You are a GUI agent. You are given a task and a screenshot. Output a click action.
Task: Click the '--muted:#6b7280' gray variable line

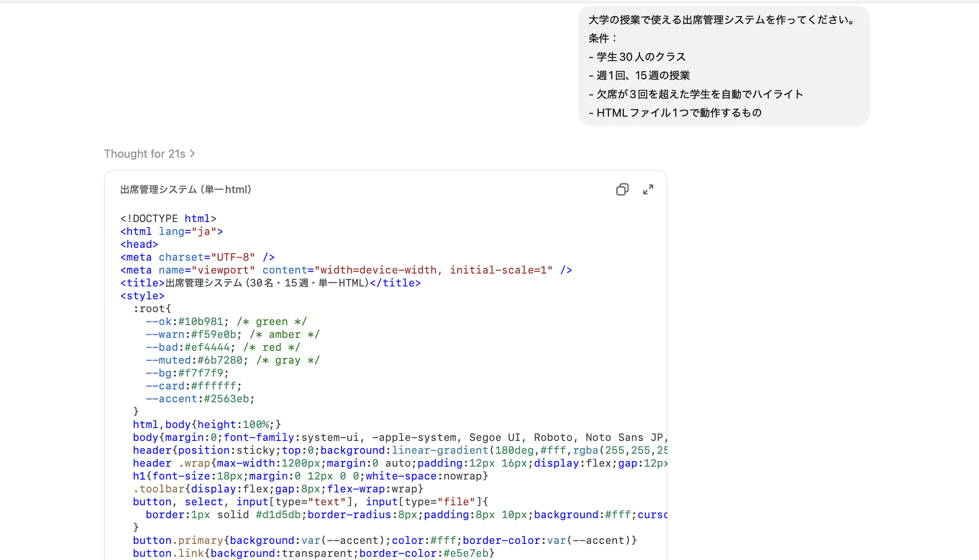[x=233, y=360]
